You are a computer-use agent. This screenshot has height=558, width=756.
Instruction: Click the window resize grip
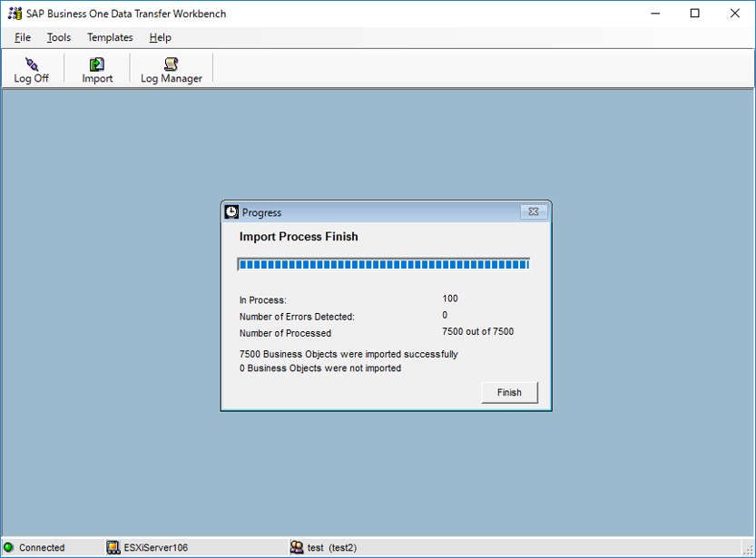click(748, 550)
